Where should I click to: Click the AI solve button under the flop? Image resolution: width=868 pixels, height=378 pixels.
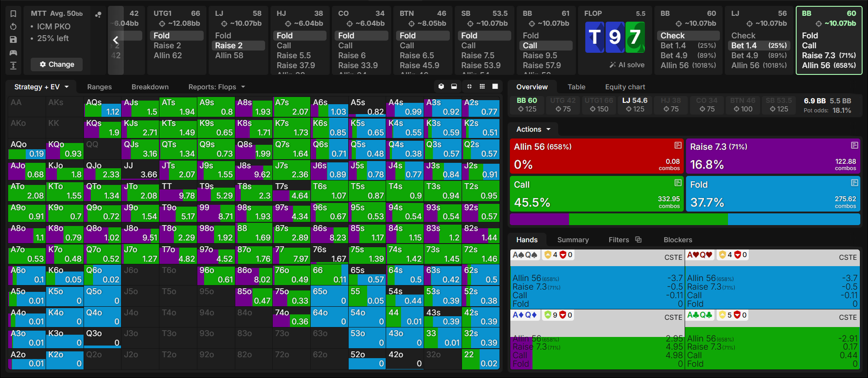tap(627, 65)
